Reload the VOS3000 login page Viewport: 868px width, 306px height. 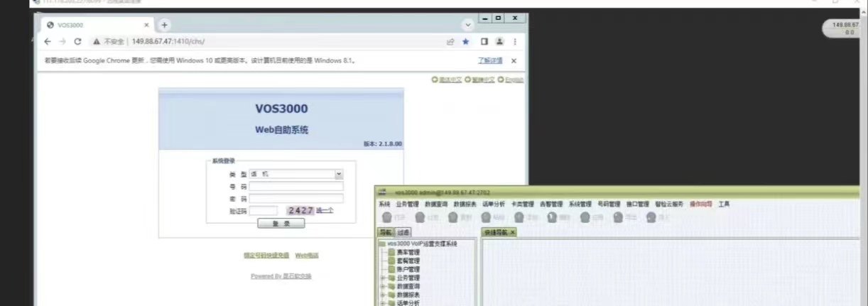(x=77, y=41)
